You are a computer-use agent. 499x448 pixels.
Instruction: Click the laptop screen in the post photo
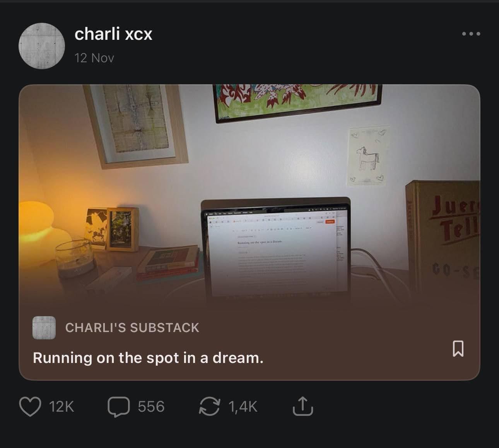[275, 251]
